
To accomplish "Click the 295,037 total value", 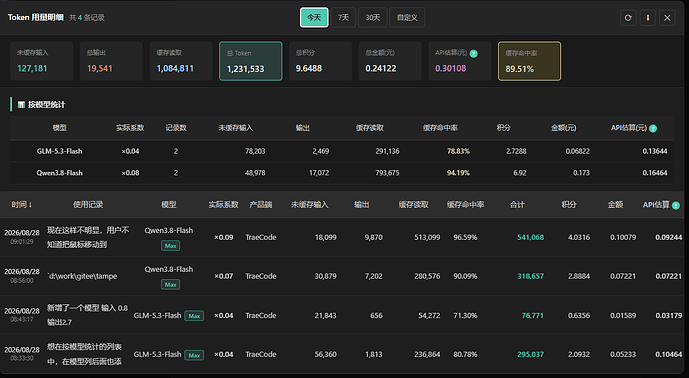I will pyautogui.click(x=530, y=354).
